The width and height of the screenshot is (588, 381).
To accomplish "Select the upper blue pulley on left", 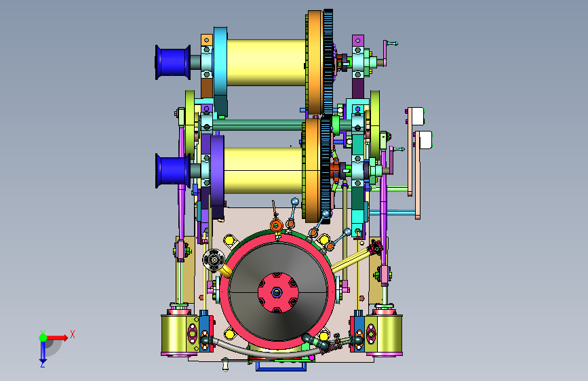I will [173, 62].
